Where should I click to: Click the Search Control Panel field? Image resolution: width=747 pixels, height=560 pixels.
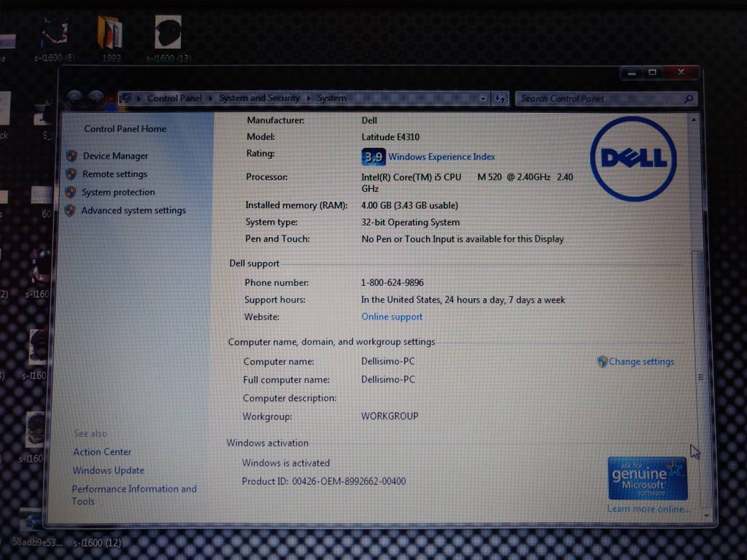599,98
